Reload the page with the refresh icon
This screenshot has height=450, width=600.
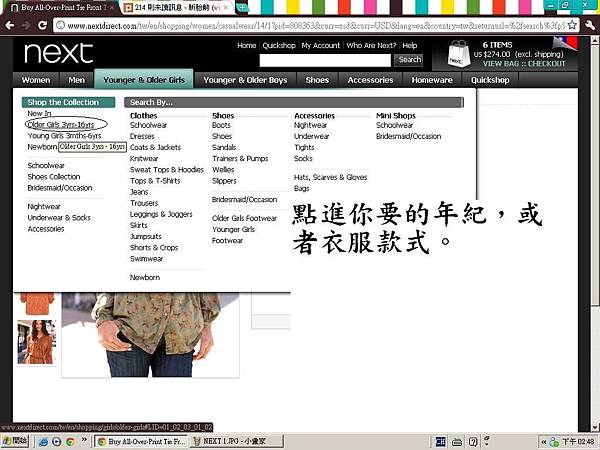tap(42, 25)
